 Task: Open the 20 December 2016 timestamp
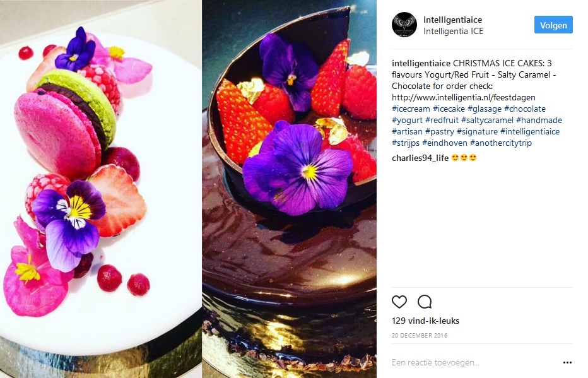[x=420, y=335]
